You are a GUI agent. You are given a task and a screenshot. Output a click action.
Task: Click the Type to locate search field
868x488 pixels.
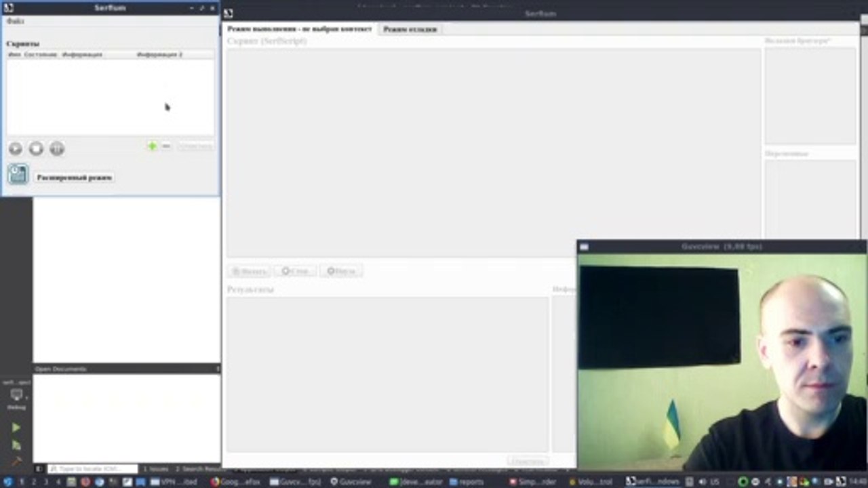click(x=92, y=469)
